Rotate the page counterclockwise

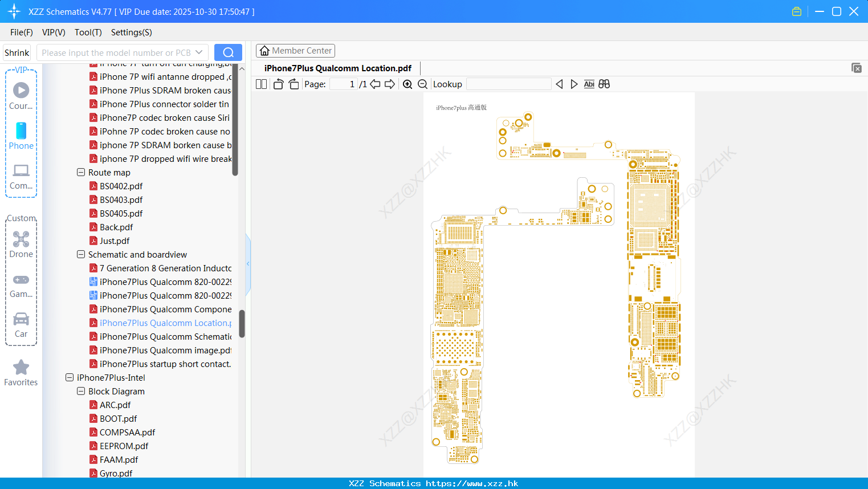click(x=278, y=84)
